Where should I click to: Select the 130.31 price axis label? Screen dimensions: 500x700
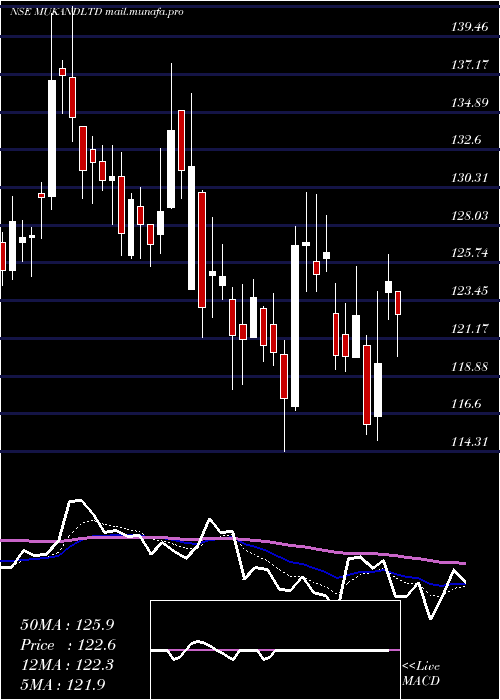tap(470, 178)
